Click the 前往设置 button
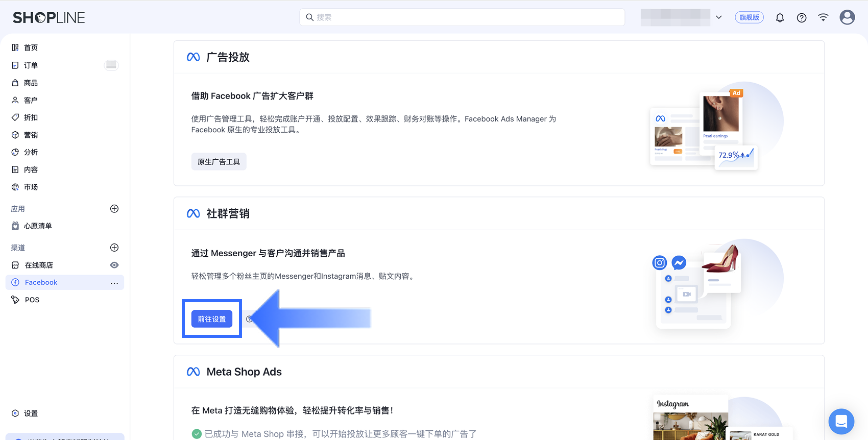 212,319
